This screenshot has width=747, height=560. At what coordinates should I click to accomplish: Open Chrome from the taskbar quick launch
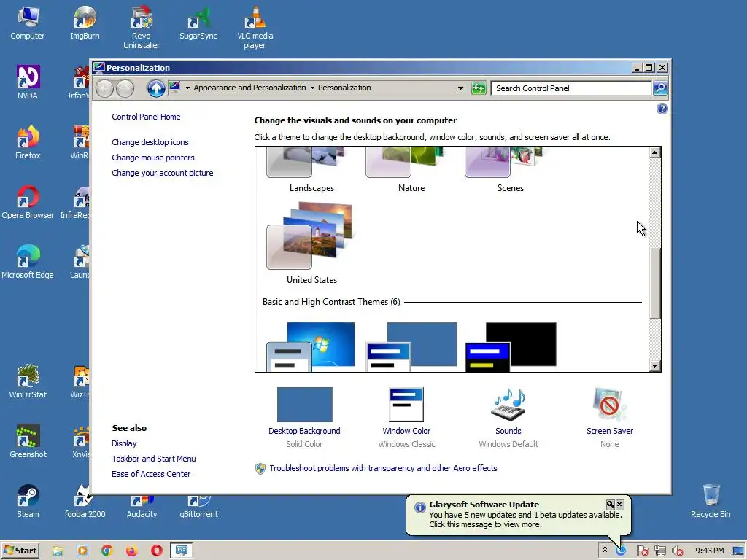107,551
